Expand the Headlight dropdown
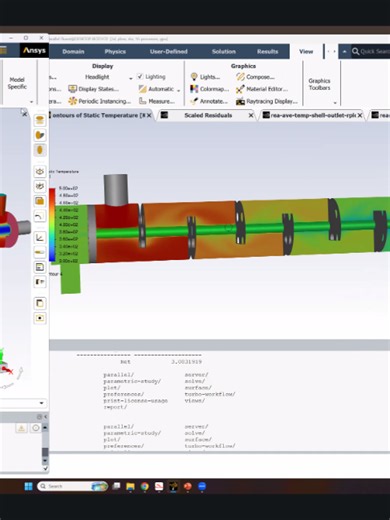 (x=131, y=78)
